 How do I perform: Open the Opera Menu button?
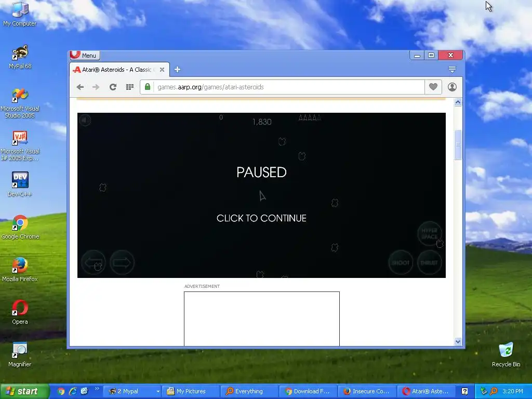coord(85,55)
